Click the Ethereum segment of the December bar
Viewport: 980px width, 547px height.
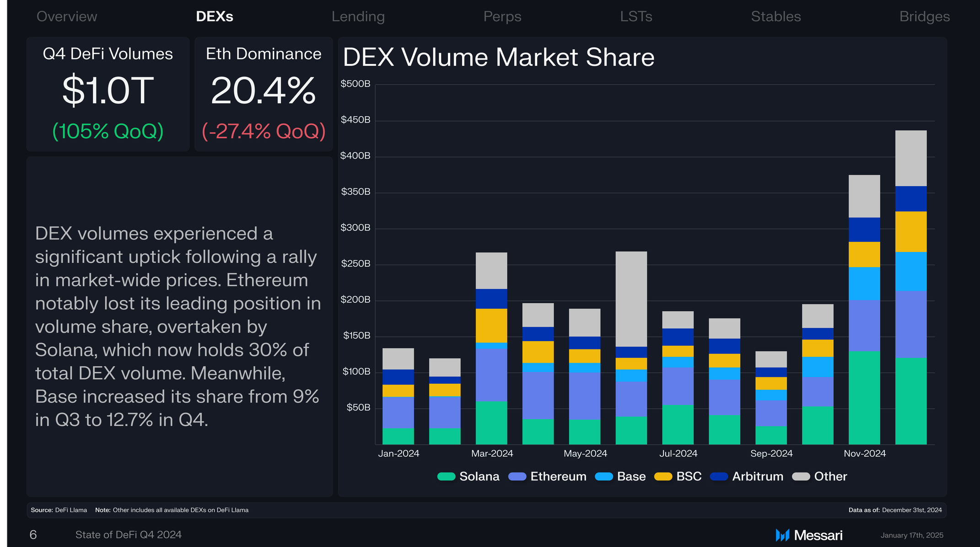[911, 324]
